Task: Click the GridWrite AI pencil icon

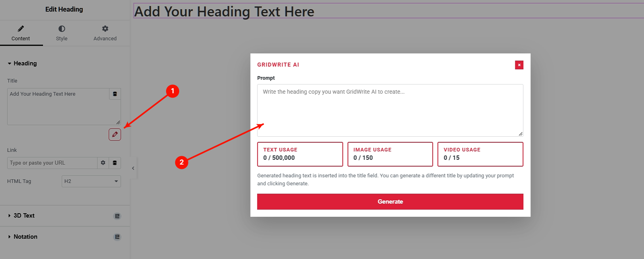Action: 115,135
